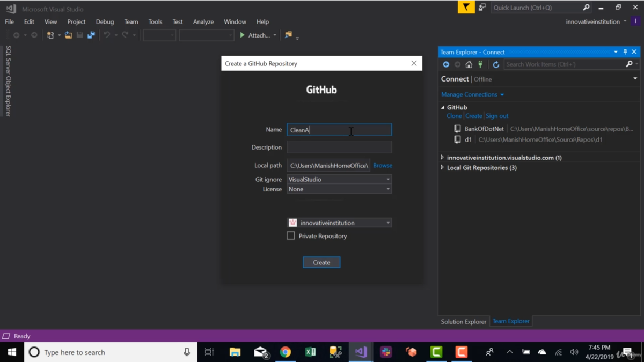Click the Home icon in Team Explorer
Viewport: 644px width, 362px height.
pyautogui.click(x=469, y=64)
